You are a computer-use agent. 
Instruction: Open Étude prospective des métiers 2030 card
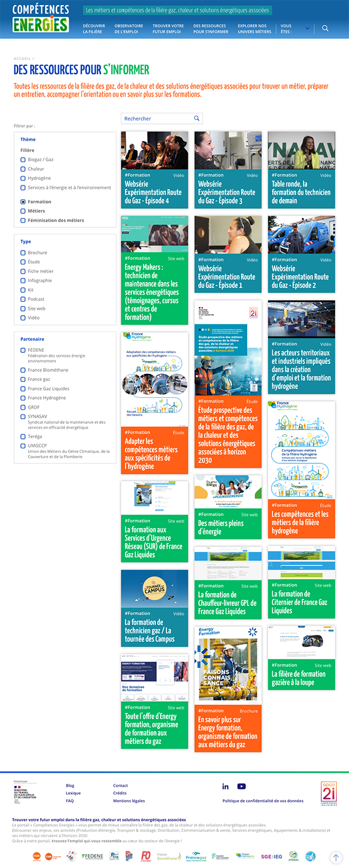click(228, 384)
